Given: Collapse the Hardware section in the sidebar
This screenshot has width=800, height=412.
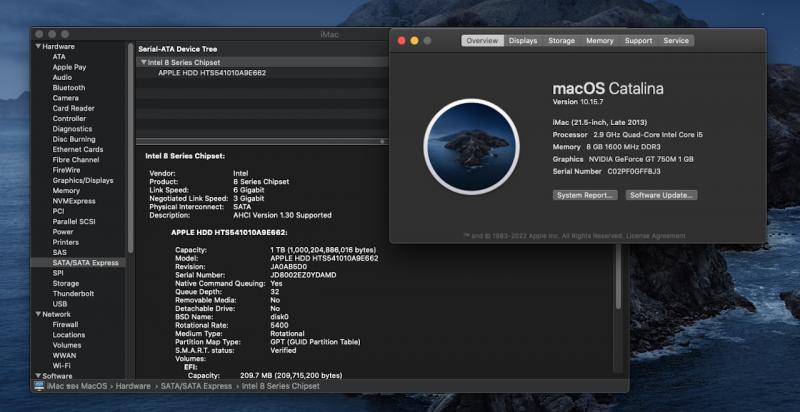Looking at the screenshot, I should click(x=38, y=46).
